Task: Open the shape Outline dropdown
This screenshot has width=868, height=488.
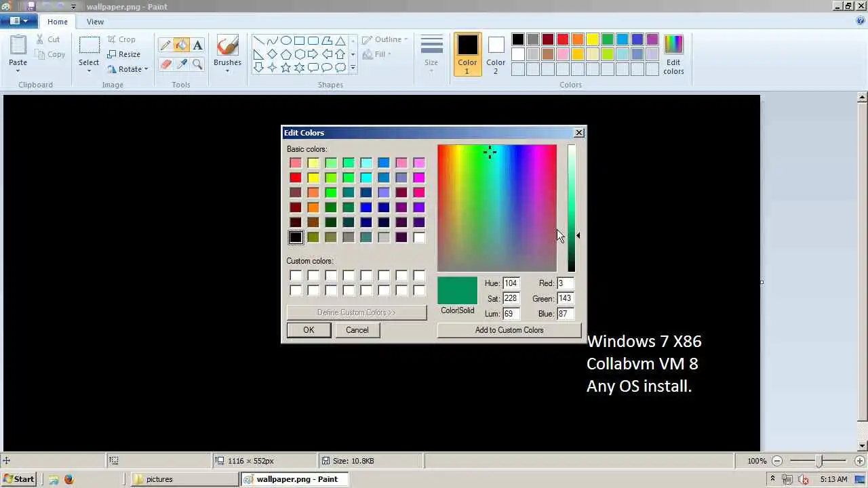Action: [x=384, y=39]
